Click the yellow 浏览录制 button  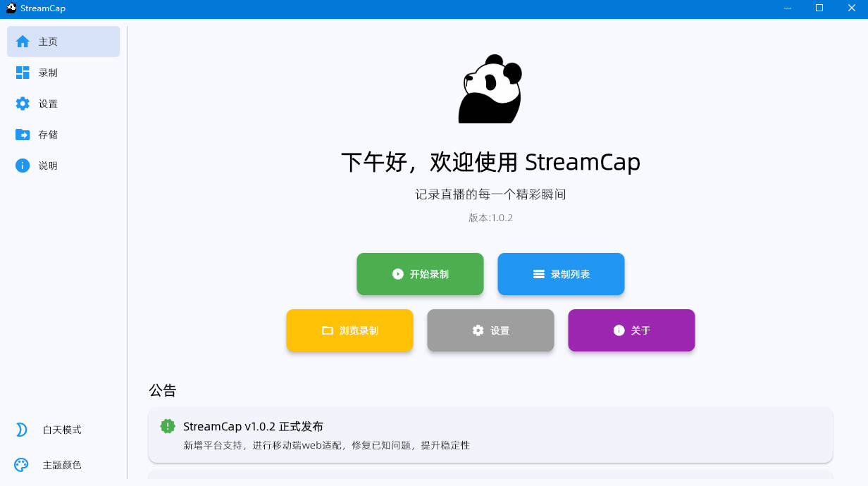[x=349, y=330]
